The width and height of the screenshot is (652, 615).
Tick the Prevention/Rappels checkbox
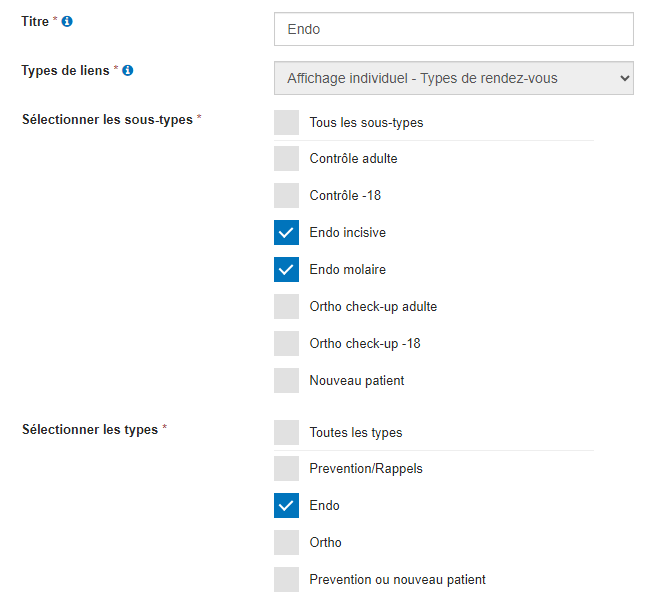click(x=286, y=469)
